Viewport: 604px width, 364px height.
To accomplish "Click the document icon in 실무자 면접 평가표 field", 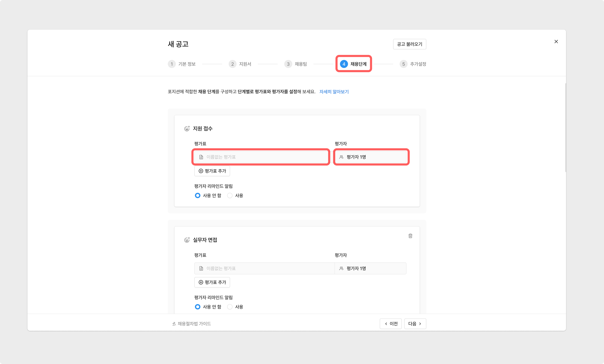I will coord(201,268).
